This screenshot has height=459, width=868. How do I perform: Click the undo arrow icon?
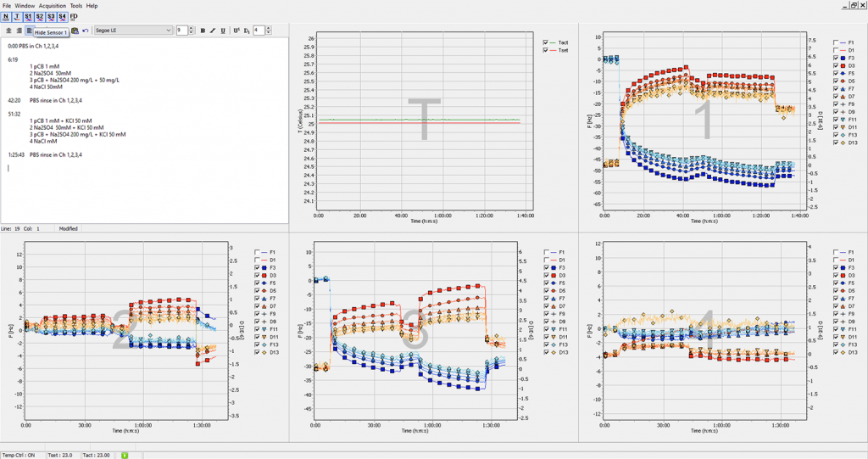86,31
